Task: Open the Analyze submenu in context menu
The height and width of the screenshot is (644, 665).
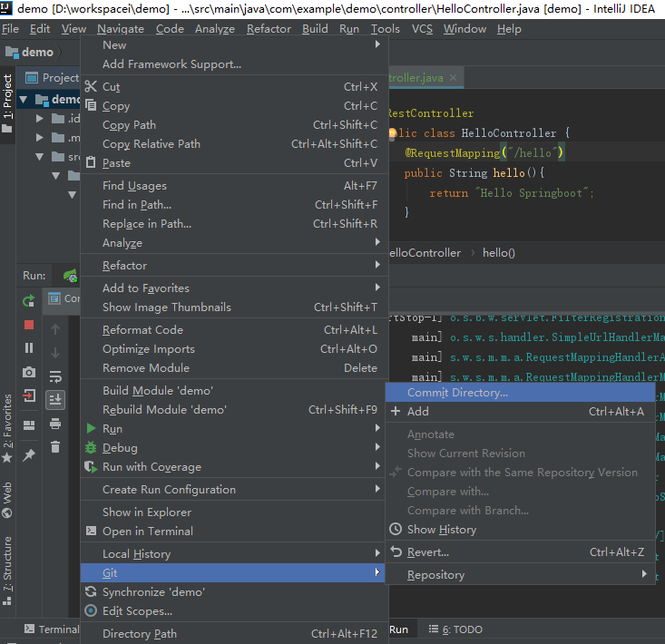Action: pos(235,243)
